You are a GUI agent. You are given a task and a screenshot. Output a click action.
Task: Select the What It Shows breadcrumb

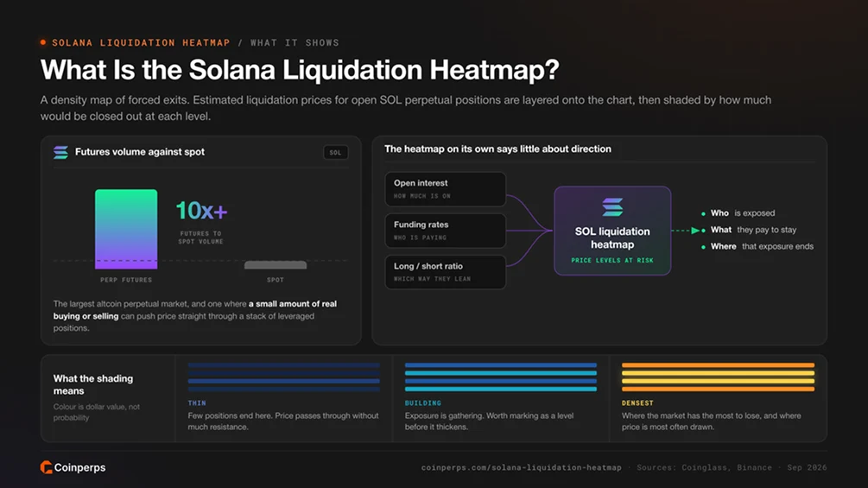coord(295,42)
